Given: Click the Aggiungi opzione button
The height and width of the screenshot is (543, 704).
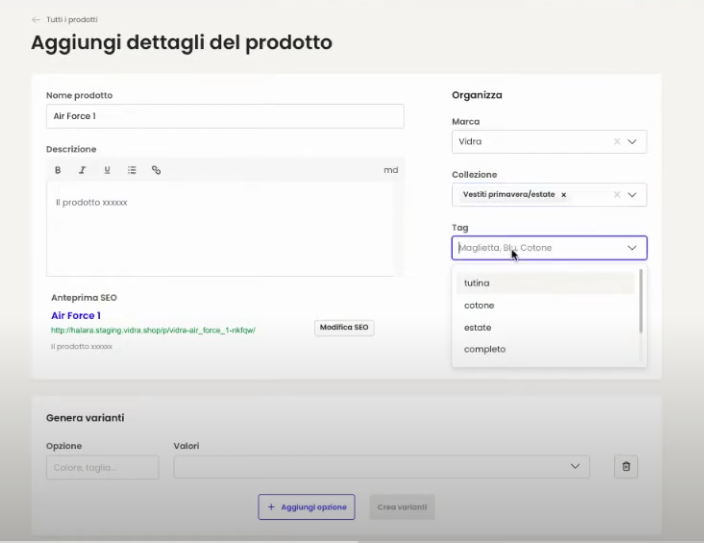Looking at the screenshot, I should tap(306, 507).
